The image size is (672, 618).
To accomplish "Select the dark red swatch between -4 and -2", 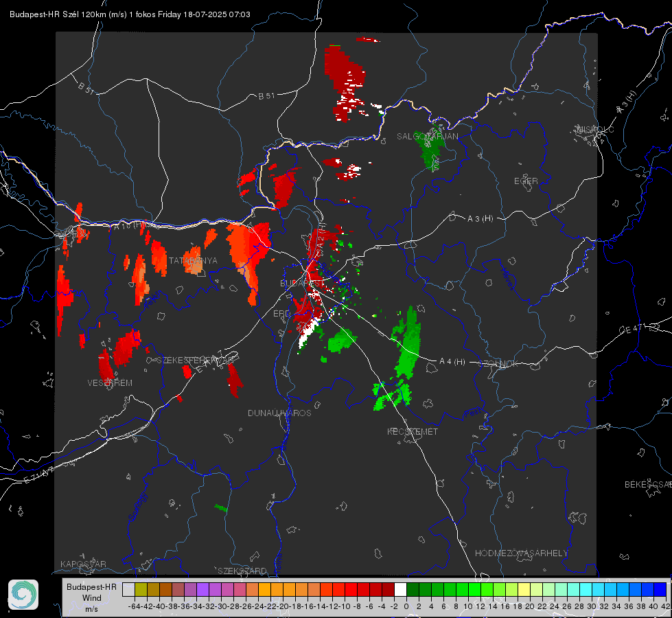I will point(388,589).
